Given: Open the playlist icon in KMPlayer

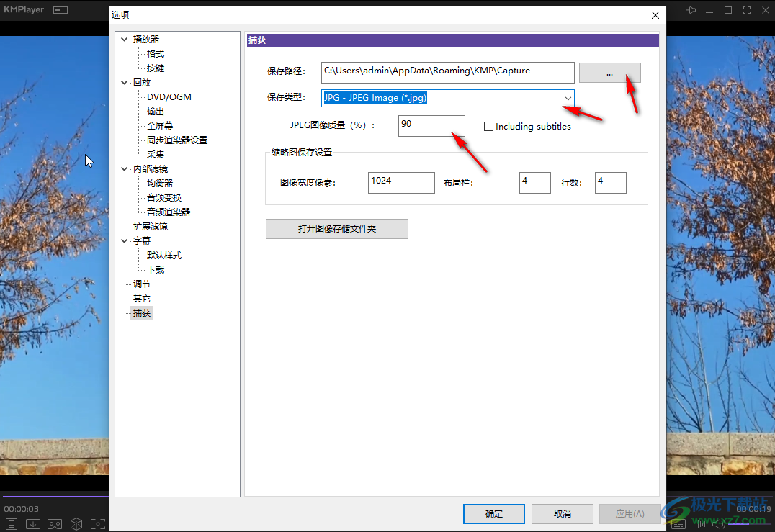Looking at the screenshot, I should [12, 524].
